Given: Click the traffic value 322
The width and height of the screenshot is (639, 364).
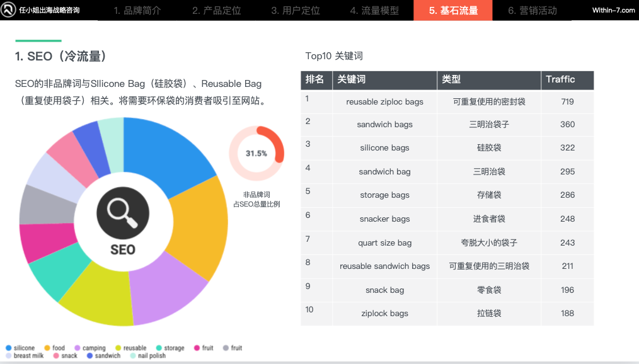Looking at the screenshot, I should point(567,148).
